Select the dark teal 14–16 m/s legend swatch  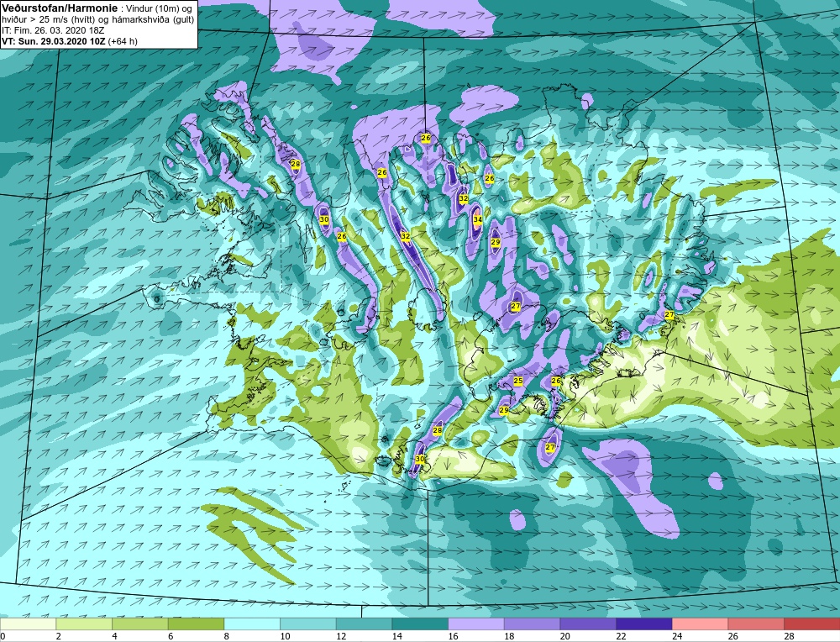click(420, 624)
